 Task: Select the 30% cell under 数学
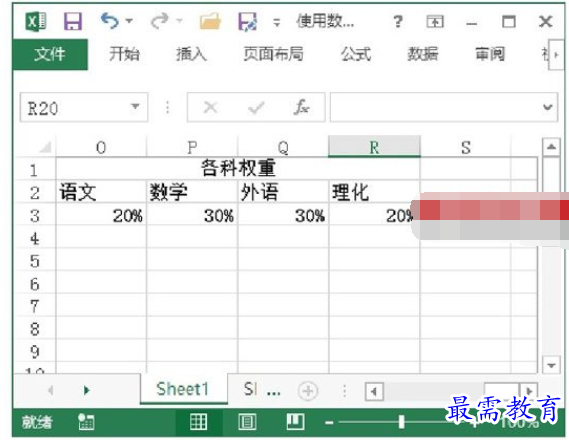click(x=192, y=215)
